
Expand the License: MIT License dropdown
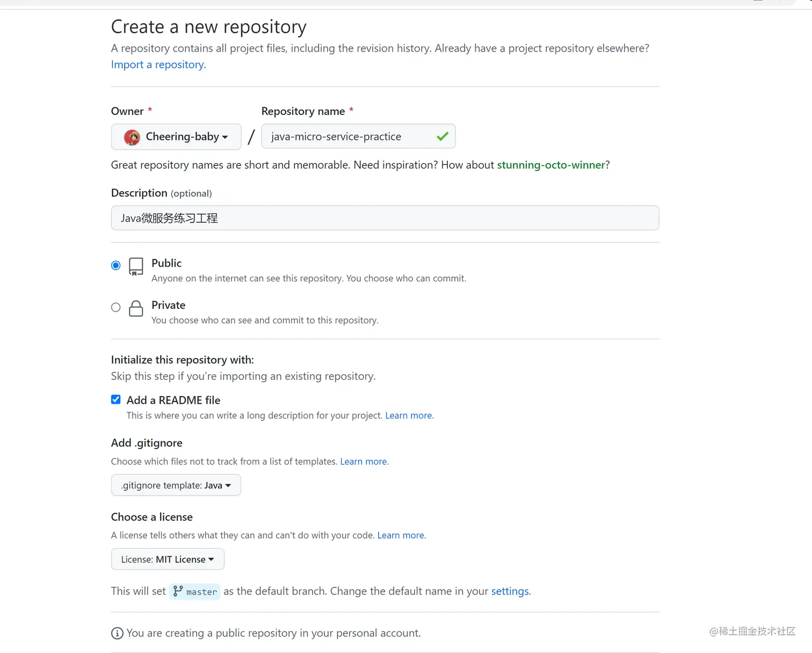coord(168,560)
